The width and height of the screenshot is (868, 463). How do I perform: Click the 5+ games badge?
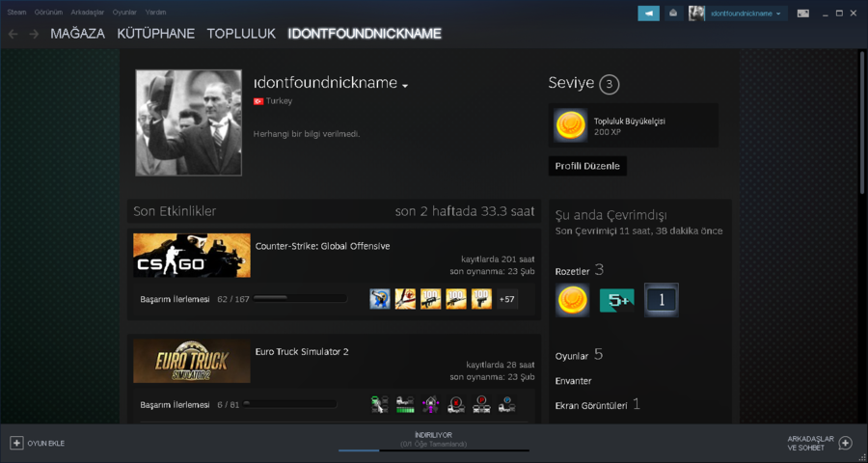[x=616, y=300]
